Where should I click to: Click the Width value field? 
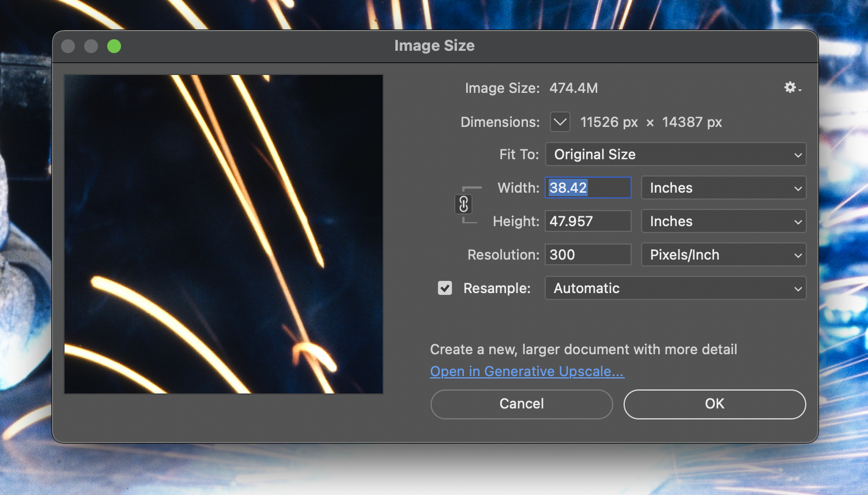click(588, 188)
